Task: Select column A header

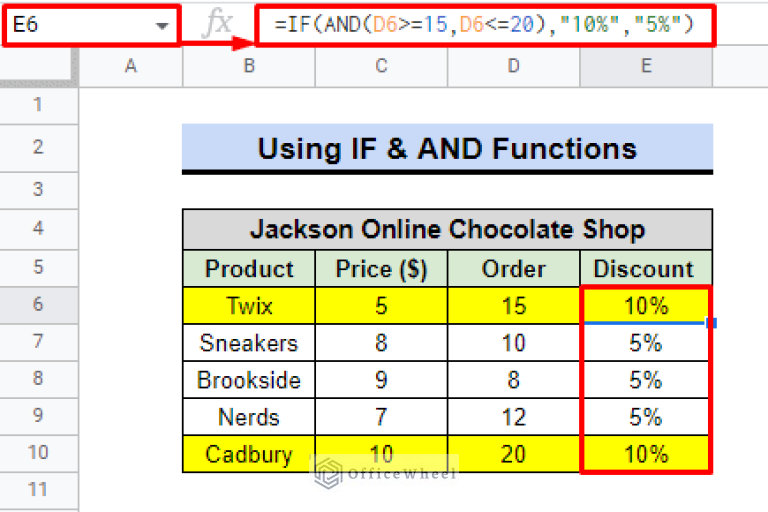Action: [130, 66]
